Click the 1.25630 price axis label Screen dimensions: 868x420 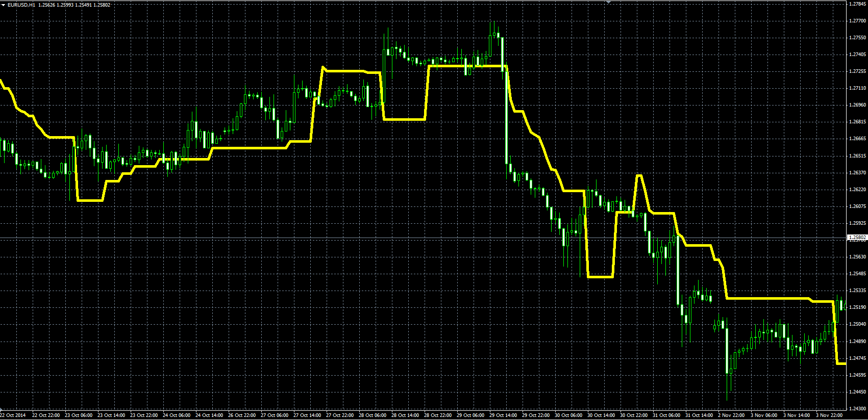858,257
